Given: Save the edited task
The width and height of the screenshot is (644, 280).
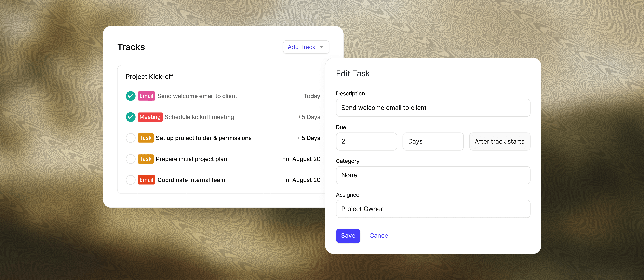Looking at the screenshot, I should [x=348, y=236].
